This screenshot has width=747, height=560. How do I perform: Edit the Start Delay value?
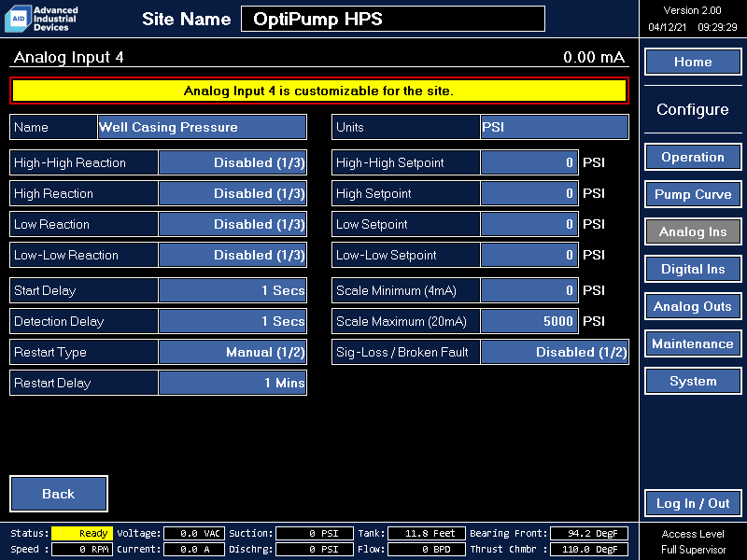[x=233, y=290]
